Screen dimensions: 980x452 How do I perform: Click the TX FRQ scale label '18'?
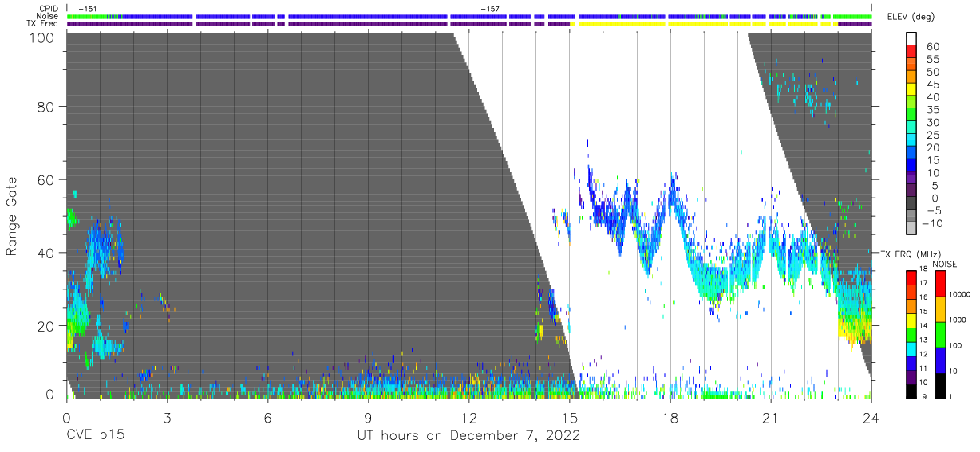[x=924, y=269]
